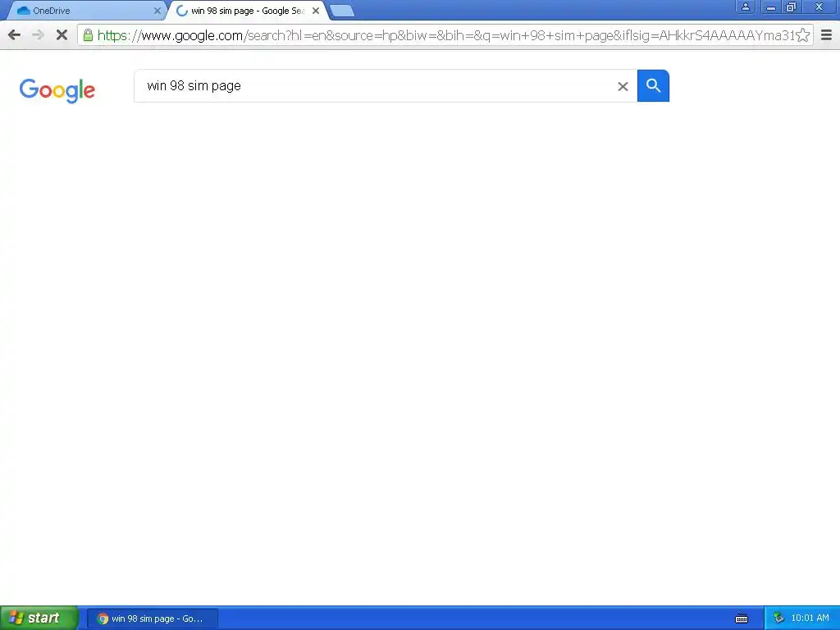The width and height of the screenshot is (840, 630).
Task: Open the Windows Start menu
Action: [x=39, y=619]
